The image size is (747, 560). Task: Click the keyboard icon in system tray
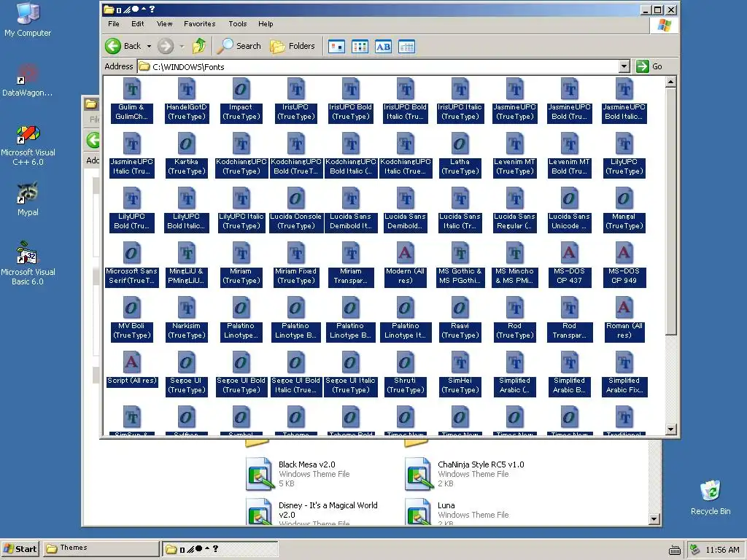click(675, 550)
